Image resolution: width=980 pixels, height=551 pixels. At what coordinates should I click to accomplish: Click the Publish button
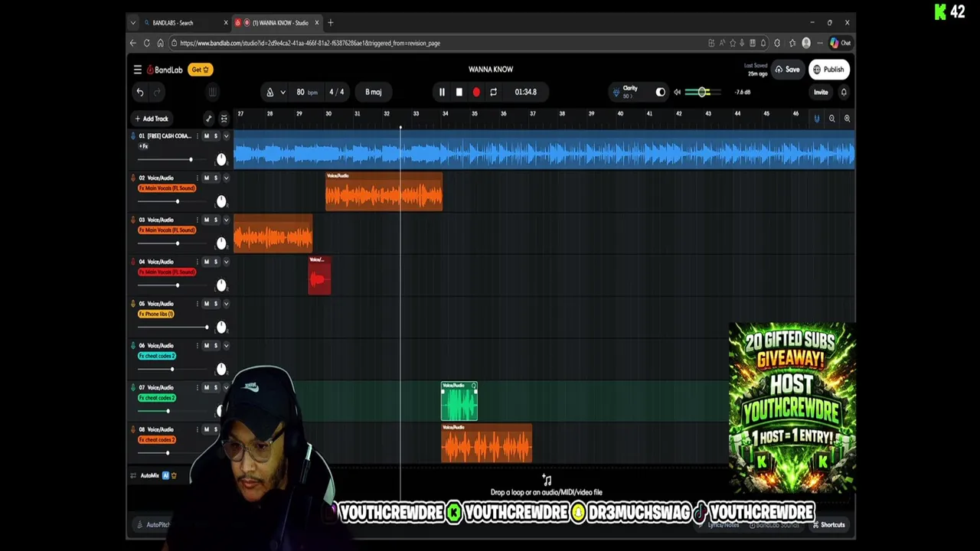(829, 70)
